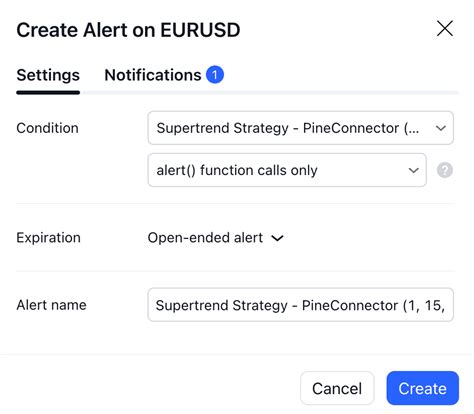Expand the alert() function calls only dropdown

click(287, 170)
